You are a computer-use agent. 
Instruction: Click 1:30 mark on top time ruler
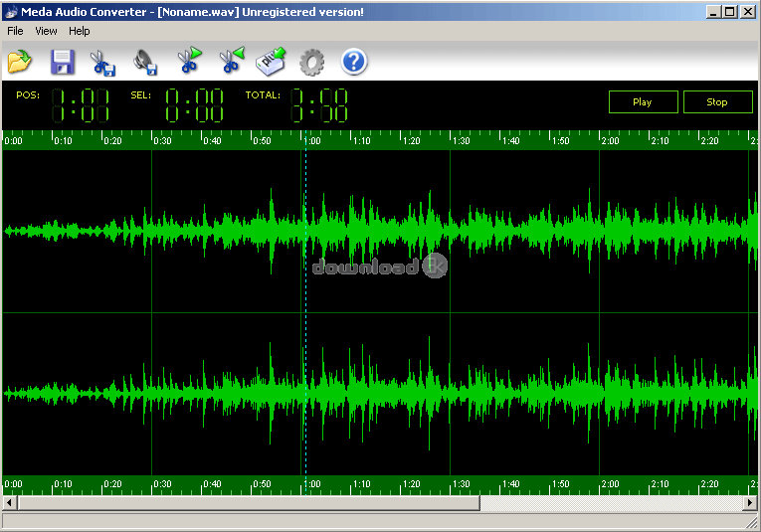pyautogui.click(x=461, y=140)
